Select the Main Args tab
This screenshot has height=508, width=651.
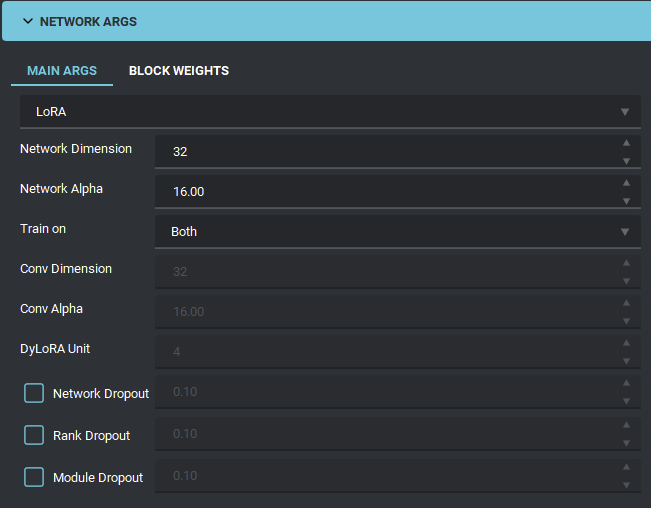point(62,71)
